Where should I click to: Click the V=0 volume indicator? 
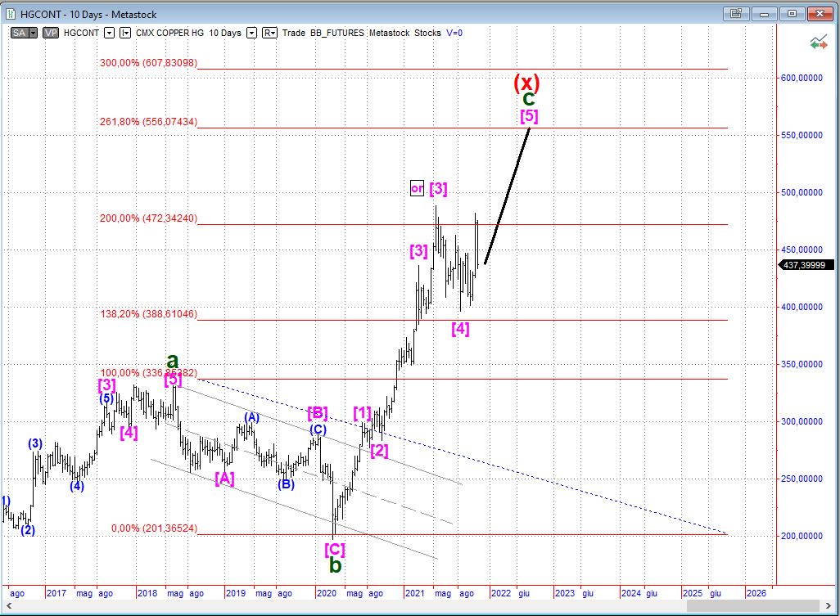coord(454,33)
